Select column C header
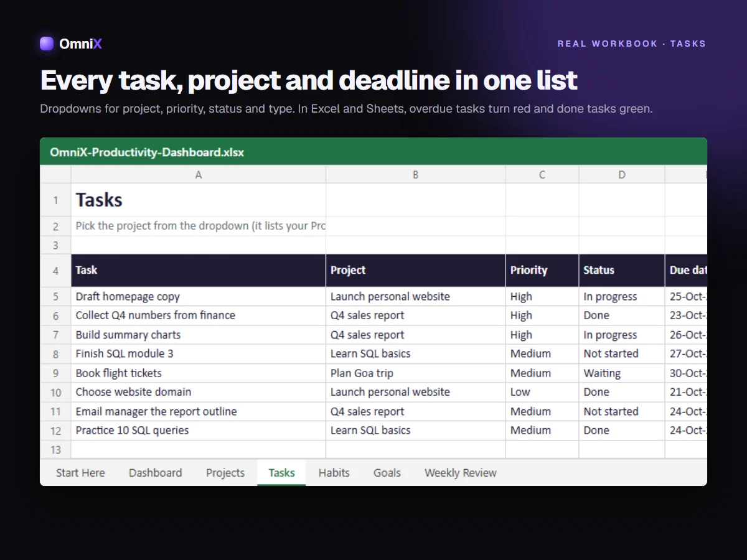 coord(542,175)
